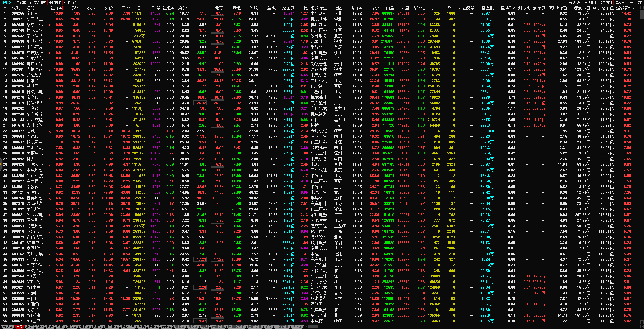Click the dot marker after 名称 header
Viewport: 644px width, 329px height.
tap(45, 8)
